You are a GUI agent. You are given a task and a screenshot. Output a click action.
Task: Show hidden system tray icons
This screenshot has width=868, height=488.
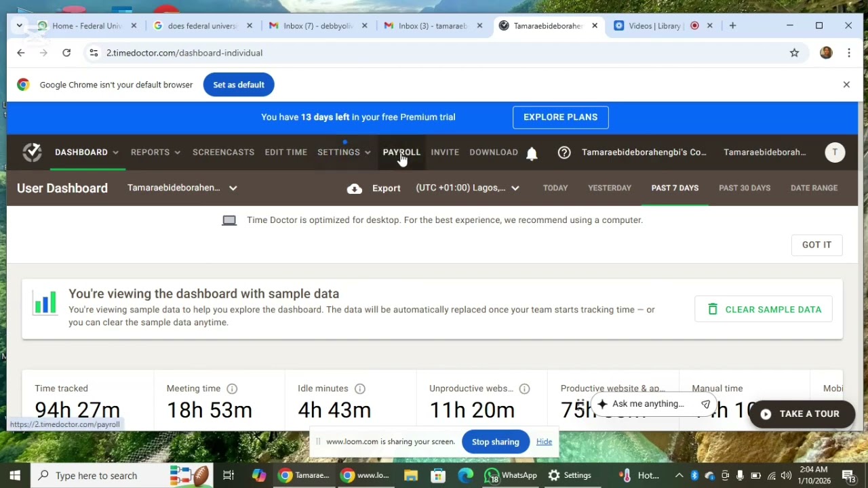tap(679, 476)
